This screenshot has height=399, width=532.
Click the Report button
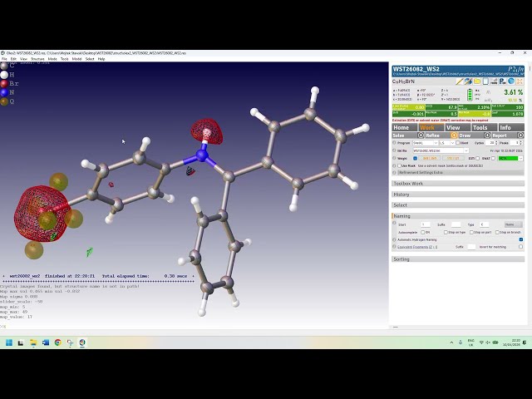click(505, 135)
